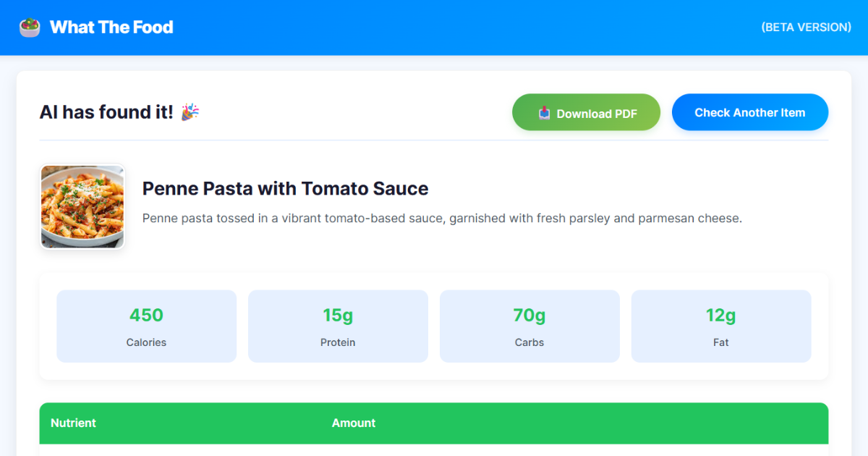Click the What The Food brand icon in the header
The width and height of the screenshot is (868, 456).
(29, 27)
